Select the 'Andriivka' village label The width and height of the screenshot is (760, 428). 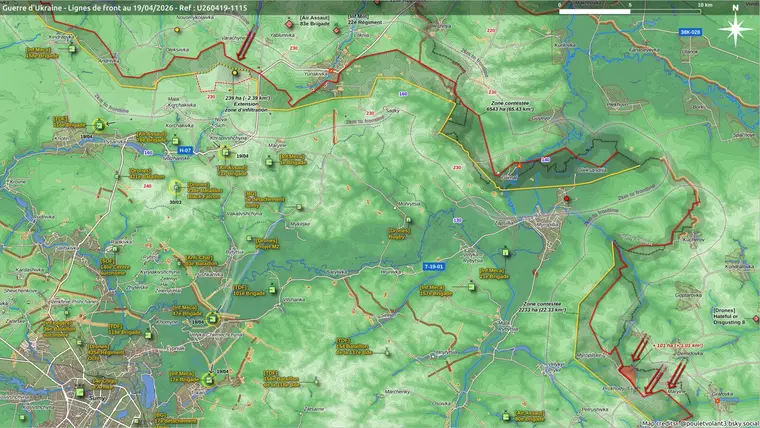108,61
